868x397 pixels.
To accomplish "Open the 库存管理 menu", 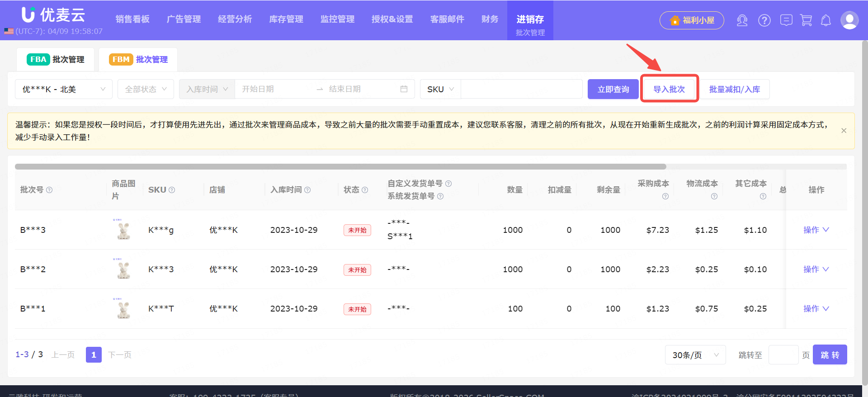I will click(286, 19).
